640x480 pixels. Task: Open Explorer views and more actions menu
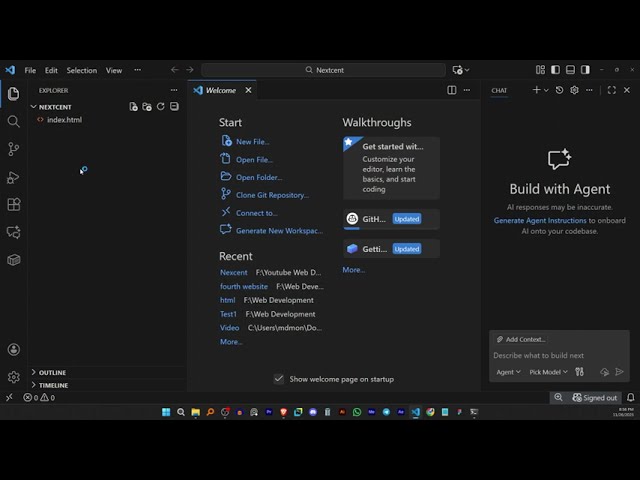tap(174, 90)
